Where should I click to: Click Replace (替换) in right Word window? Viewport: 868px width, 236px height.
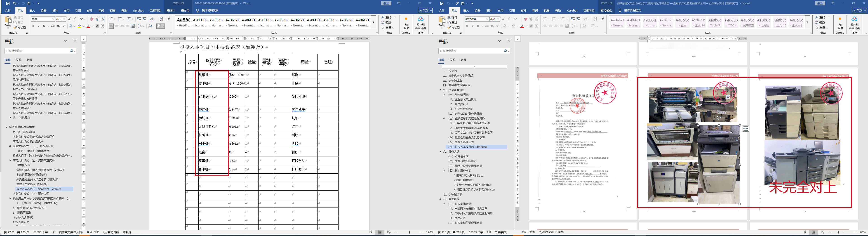click(821, 23)
